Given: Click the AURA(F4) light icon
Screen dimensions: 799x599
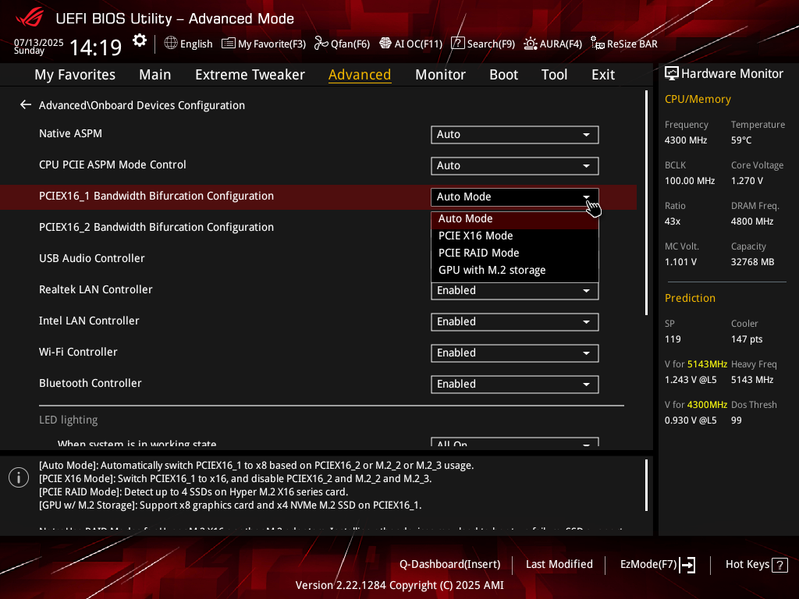Looking at the screenshot, I should point(530,44).
